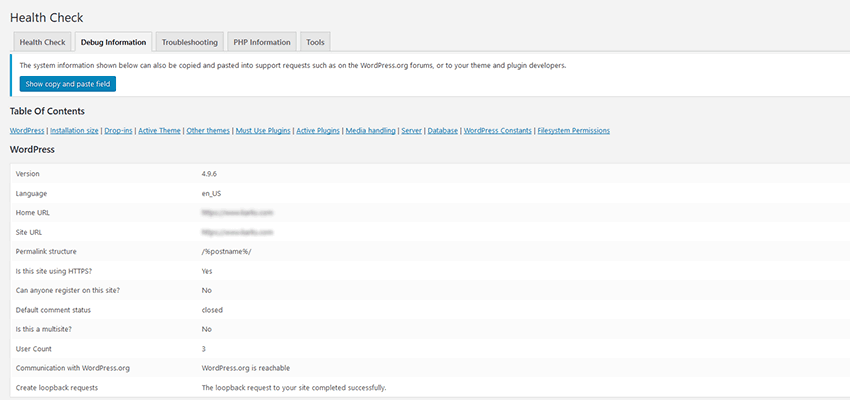Go to the PHP Information tab
This screenshot has width=850, height=400.
click(x=262, y=42)
